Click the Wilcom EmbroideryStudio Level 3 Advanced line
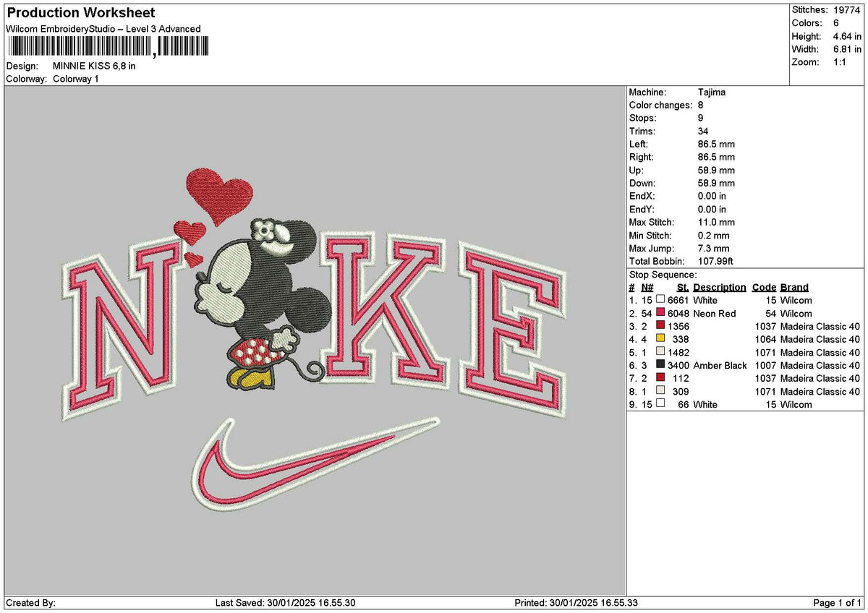 click(x=103, y=29)
